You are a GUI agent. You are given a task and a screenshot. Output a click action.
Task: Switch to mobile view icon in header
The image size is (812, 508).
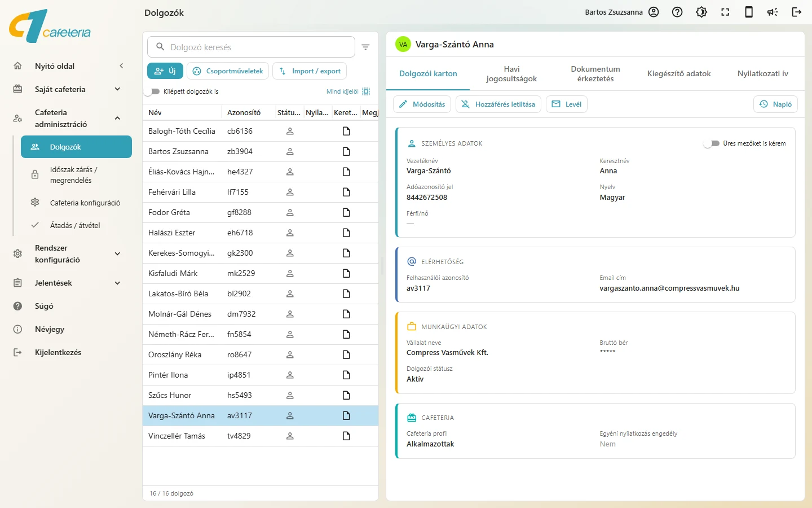coord(749,12)
